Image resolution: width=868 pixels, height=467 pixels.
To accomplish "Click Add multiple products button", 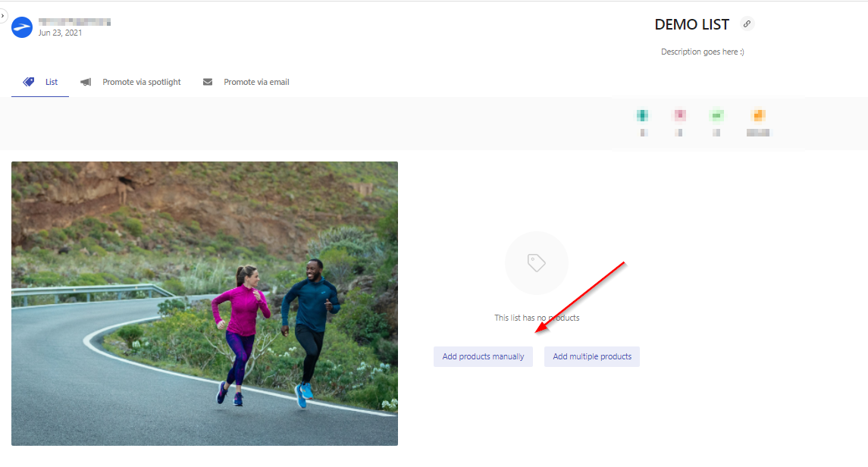I will [592, 356].
